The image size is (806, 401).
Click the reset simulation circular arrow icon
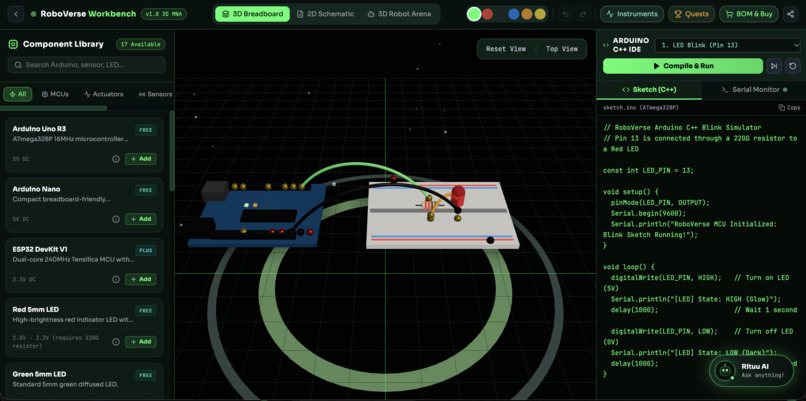(792, 66)
